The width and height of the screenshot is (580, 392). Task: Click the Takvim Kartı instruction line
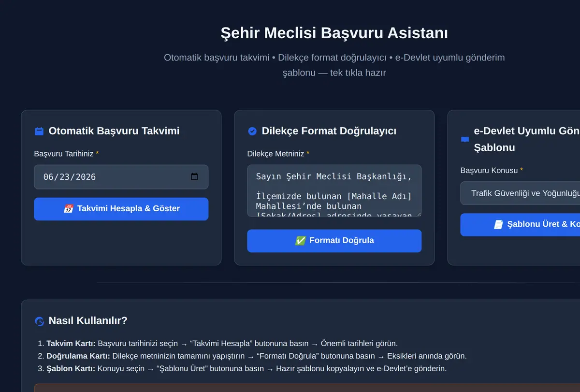(x=222, y=344)
